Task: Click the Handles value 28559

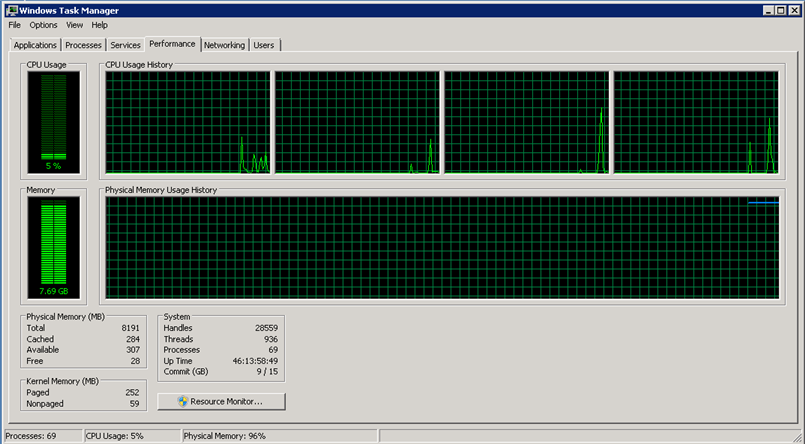Action: (266, 328)
